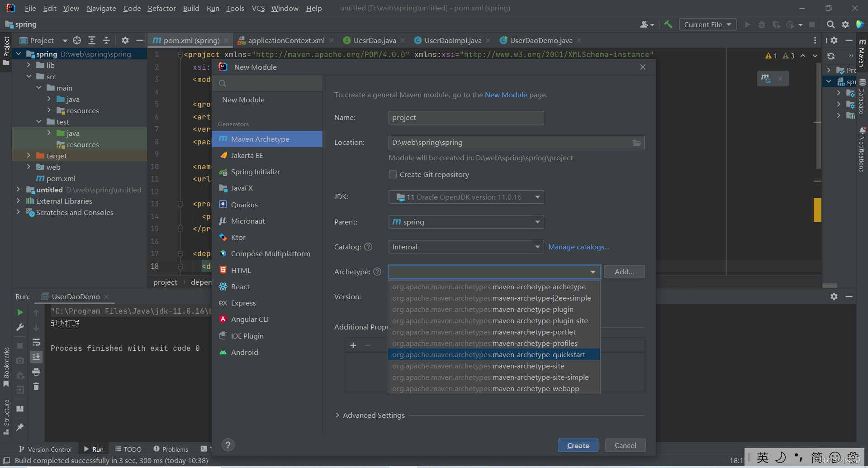Collapse the Archetype dropdown list
This screenshot has height=468, width=868.
click(x=593, y=272)
